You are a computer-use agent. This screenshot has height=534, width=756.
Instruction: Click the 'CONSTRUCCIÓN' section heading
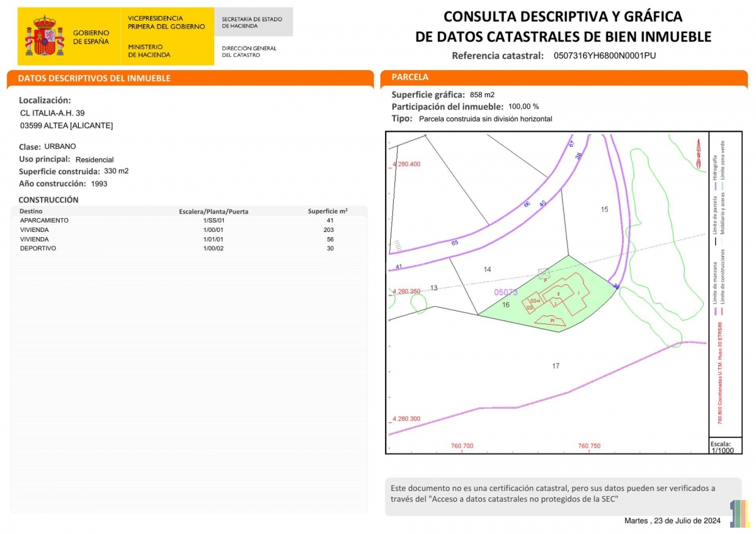[x=49, y=200]
